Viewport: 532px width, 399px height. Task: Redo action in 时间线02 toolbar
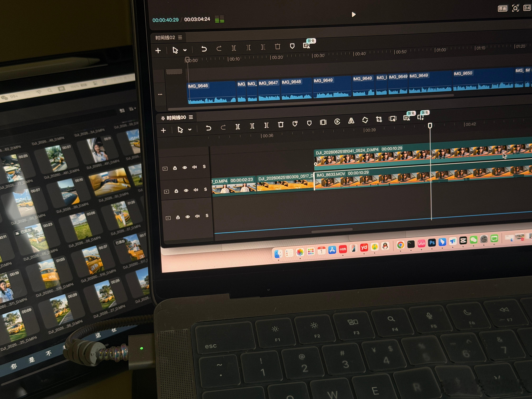[x=219, y=49]
